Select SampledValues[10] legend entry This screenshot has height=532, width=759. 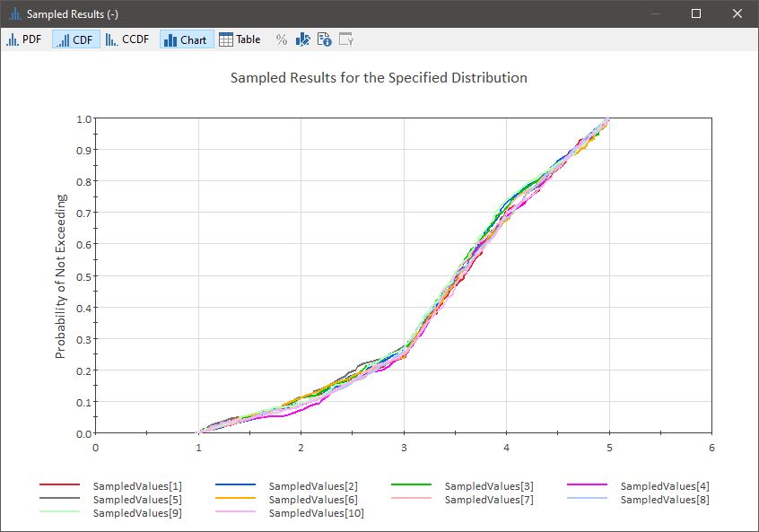coord(316,513)
